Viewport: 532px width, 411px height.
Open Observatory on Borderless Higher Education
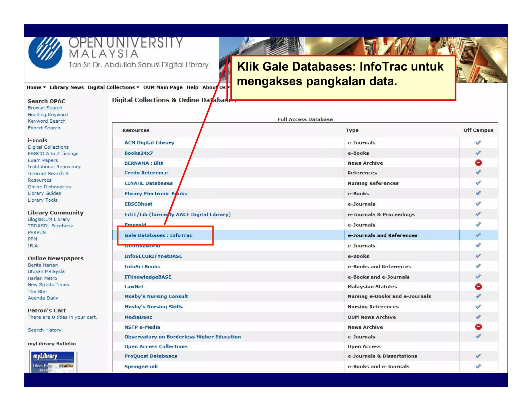(x=182, y=337)
